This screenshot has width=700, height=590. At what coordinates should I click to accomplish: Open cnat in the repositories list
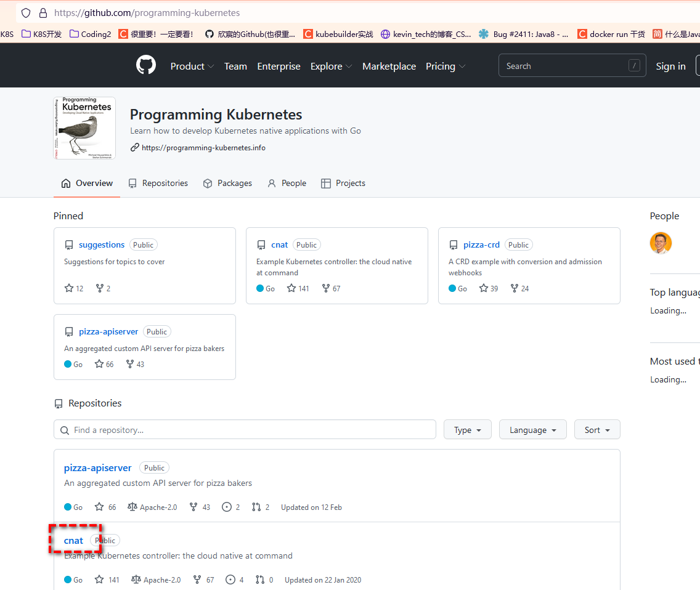[x=73, y=541]
